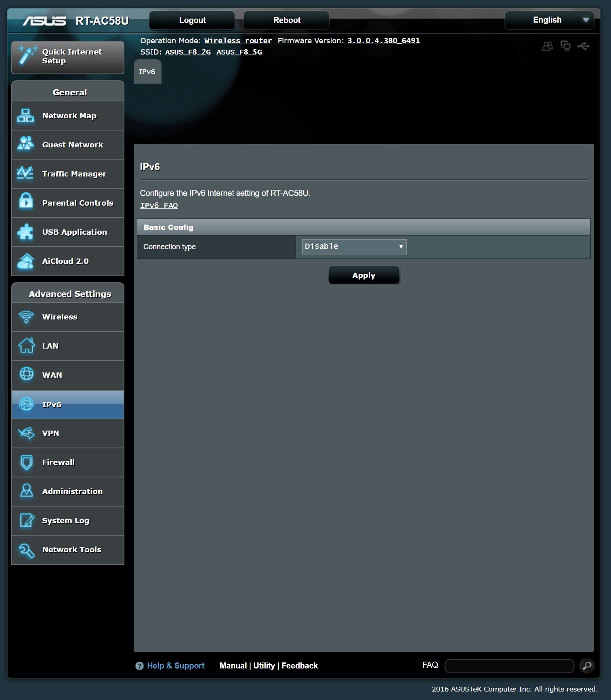Click the Quick Internet Setup wand icon

(27, 55)
